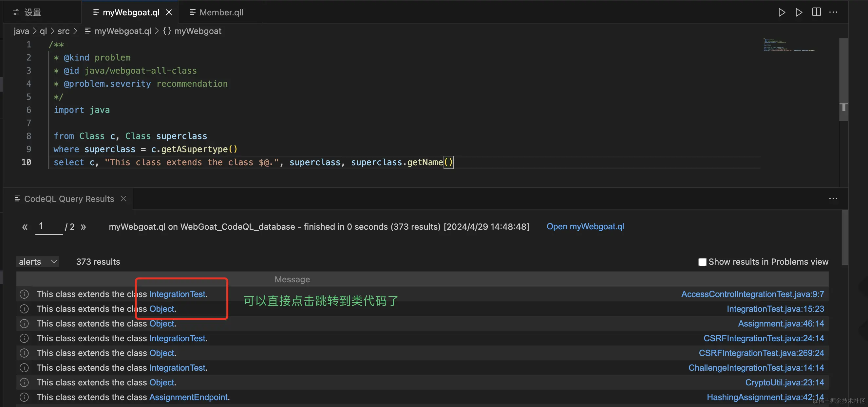The image size is (868, 407).
Task: Expand breadcrumb chevron after src
Action: coord(75,31)
